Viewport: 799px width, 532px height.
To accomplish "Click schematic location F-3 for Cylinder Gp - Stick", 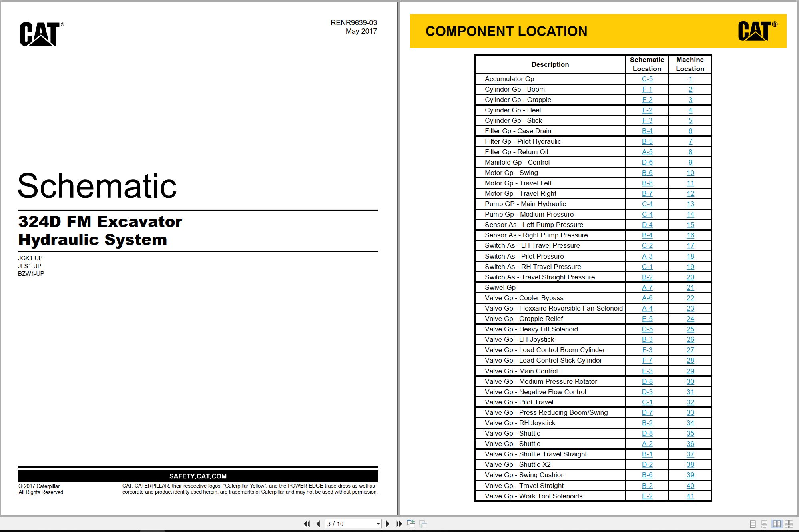I will pyautogui.click(x=647, y=121).
